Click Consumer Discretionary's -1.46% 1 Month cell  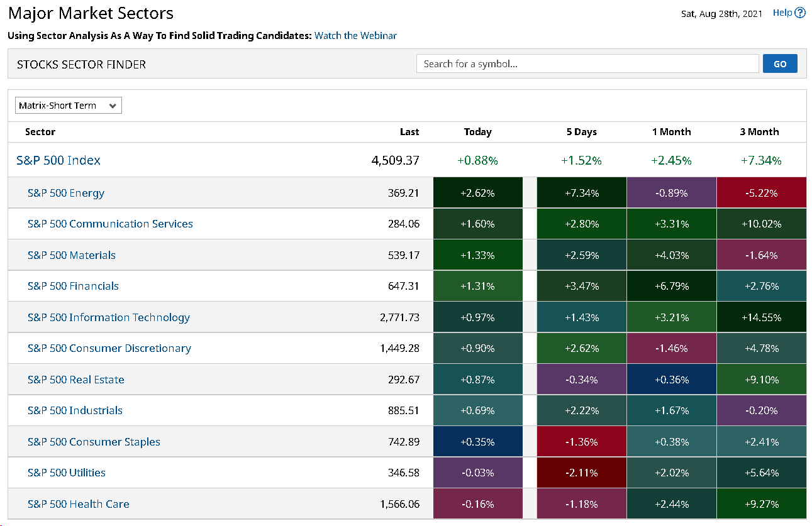[x=672, y=348]
